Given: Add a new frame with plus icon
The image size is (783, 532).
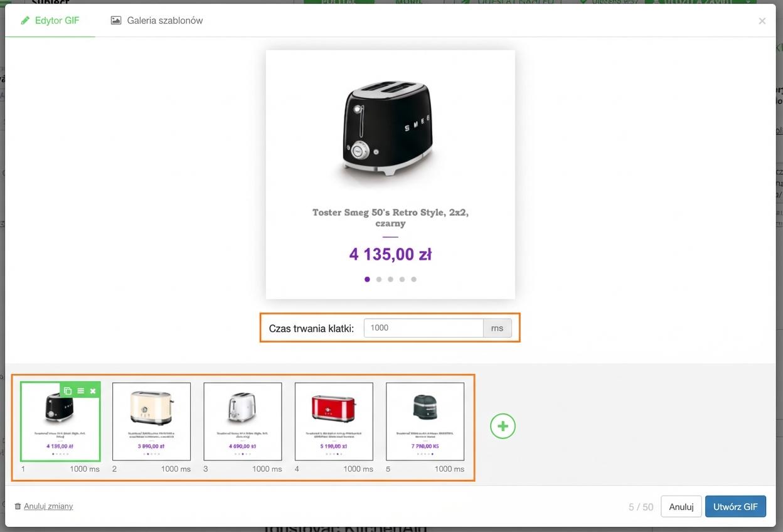Looking at the screenshot, I should tap(503, 427).
